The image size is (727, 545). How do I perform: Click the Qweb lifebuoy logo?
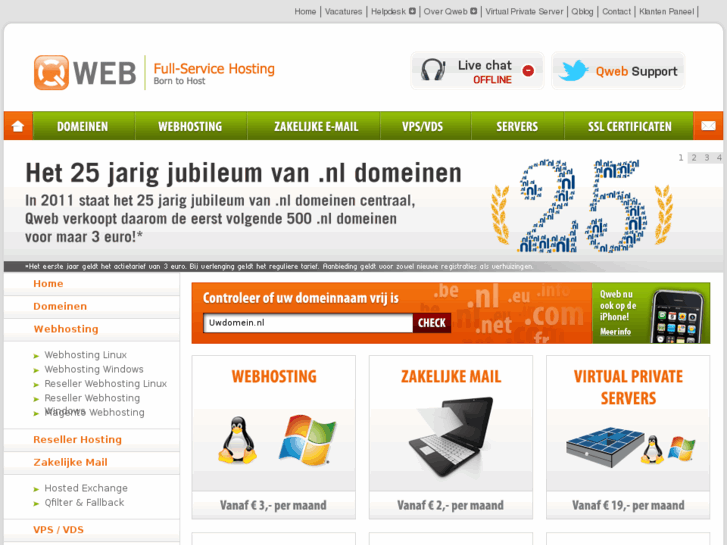pos(51,73)
